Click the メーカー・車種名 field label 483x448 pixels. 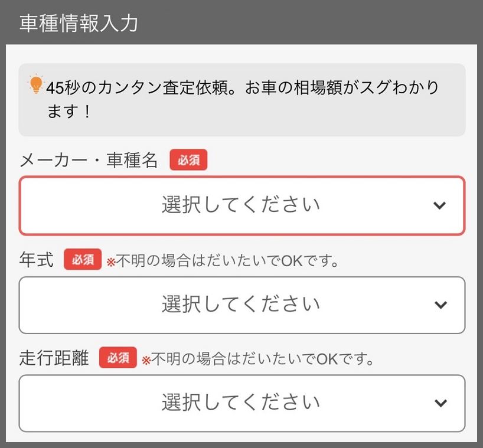point(89,160)
